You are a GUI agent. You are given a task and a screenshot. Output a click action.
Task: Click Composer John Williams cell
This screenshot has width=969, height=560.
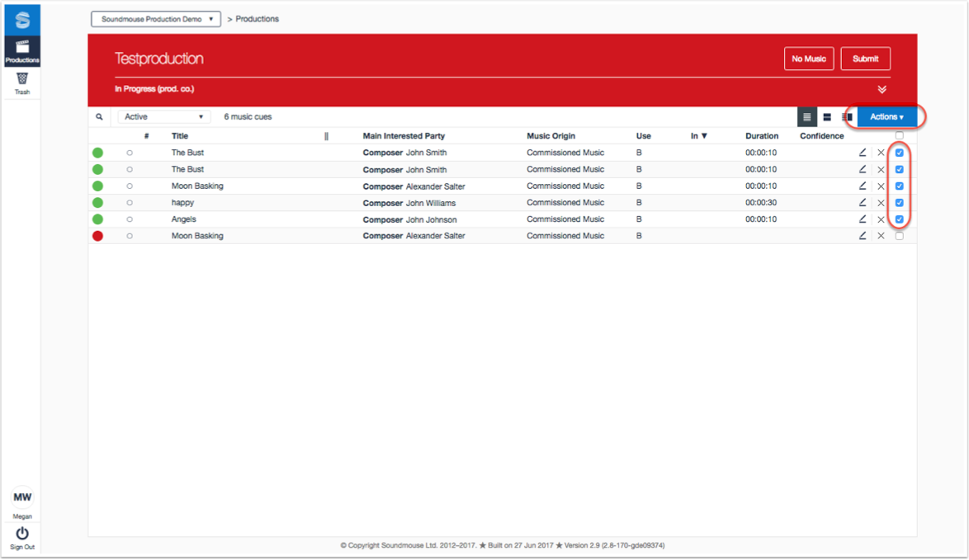[409, 203]
